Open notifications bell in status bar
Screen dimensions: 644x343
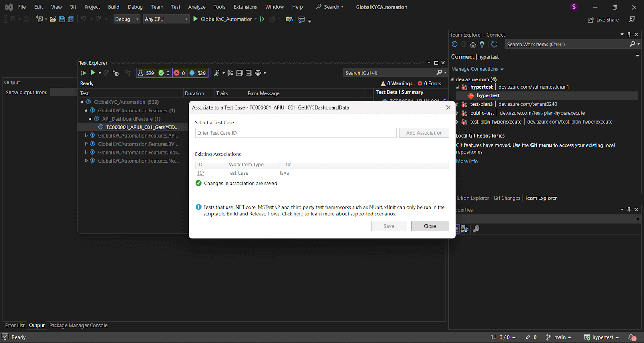pos(632,337)
